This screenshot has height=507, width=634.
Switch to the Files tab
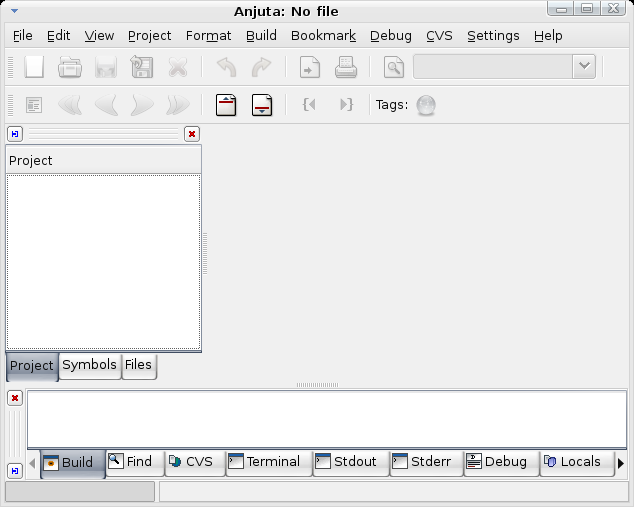point(139,365)
